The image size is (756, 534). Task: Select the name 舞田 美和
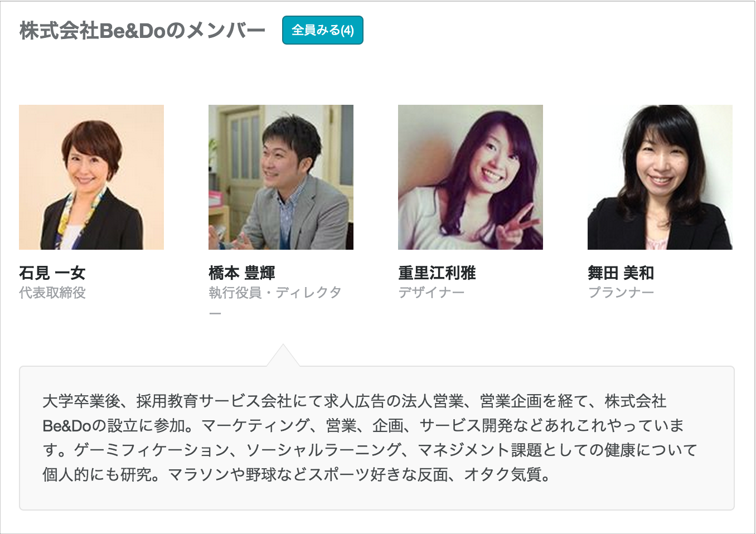pyautogui.click(x=621, y=273)
